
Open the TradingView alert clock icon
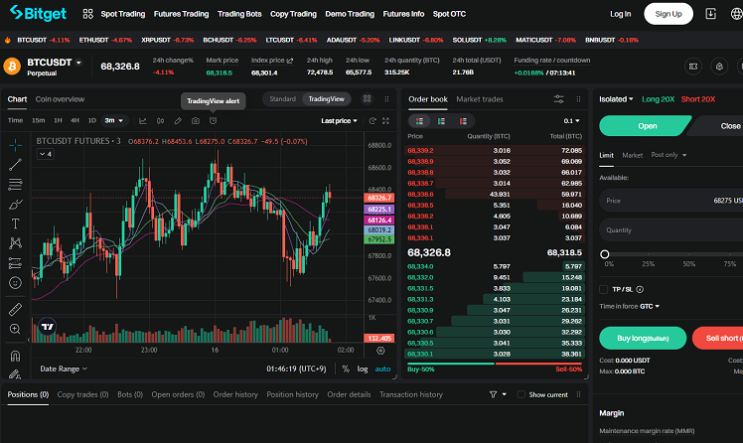(213, 121)
